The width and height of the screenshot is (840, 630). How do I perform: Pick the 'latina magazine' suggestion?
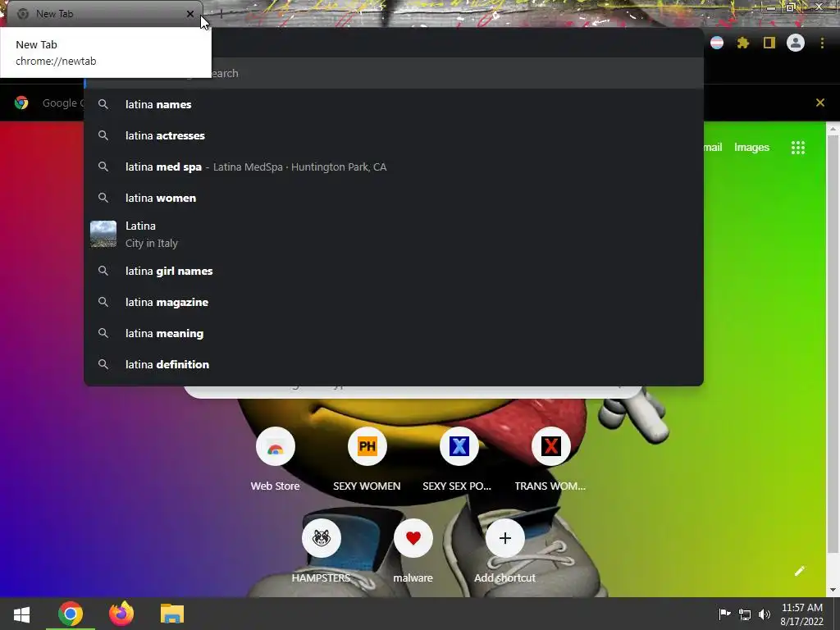394,302
